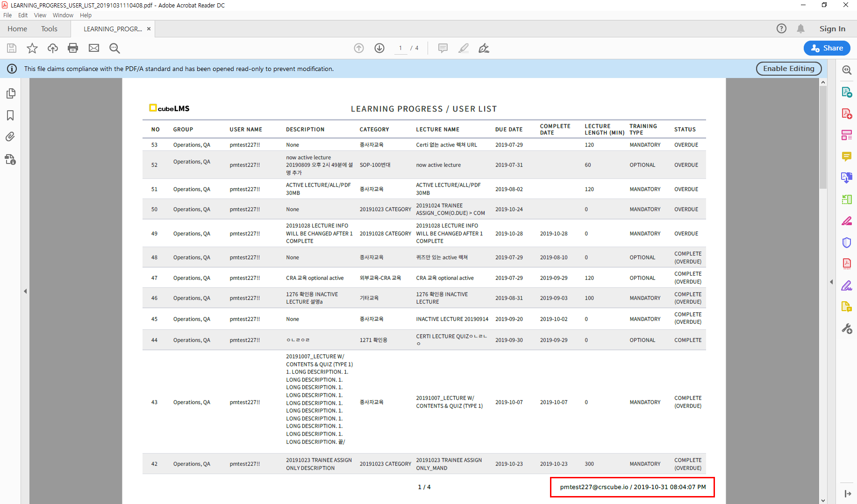Image resolution: width=857 pixels, height=504 pixels.
Task: Go to the next page arrow
Action: 379,48
